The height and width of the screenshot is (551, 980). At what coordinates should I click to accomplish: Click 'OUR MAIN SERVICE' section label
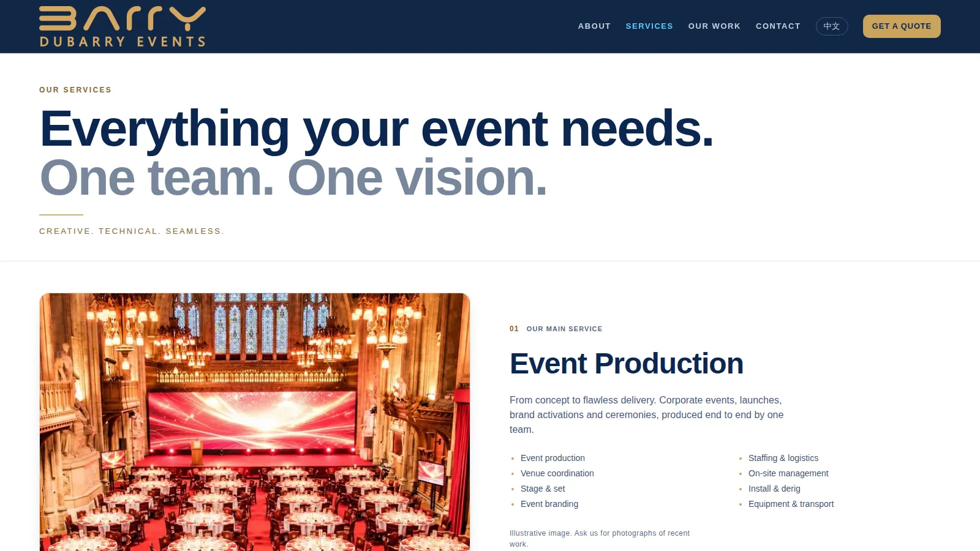[564, 329]
